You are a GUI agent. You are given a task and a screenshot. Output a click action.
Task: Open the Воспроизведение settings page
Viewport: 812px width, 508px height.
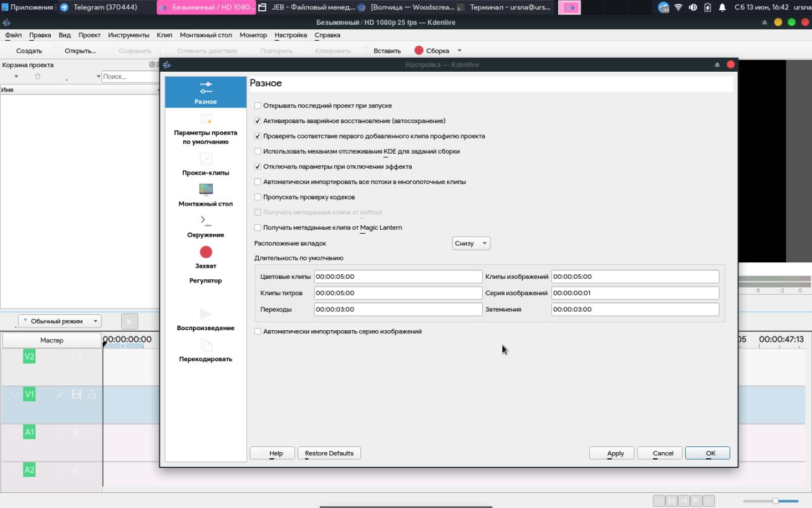[x=206, y=319]
